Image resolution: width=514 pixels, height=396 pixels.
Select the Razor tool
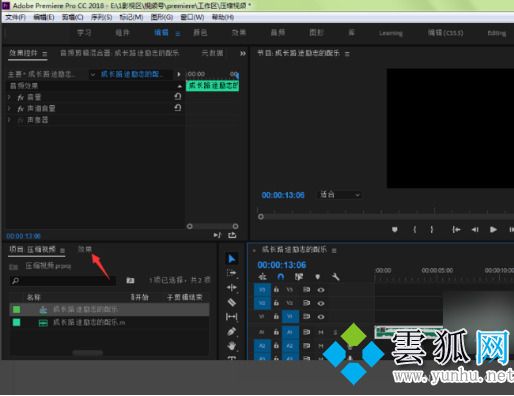(232, 302)
